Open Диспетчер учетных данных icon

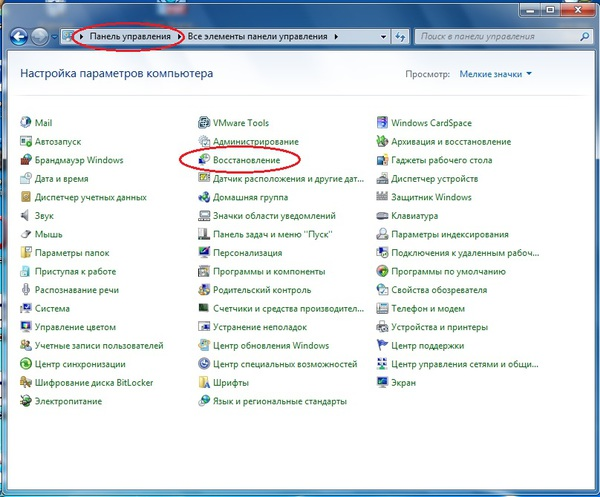click(26, 197)
